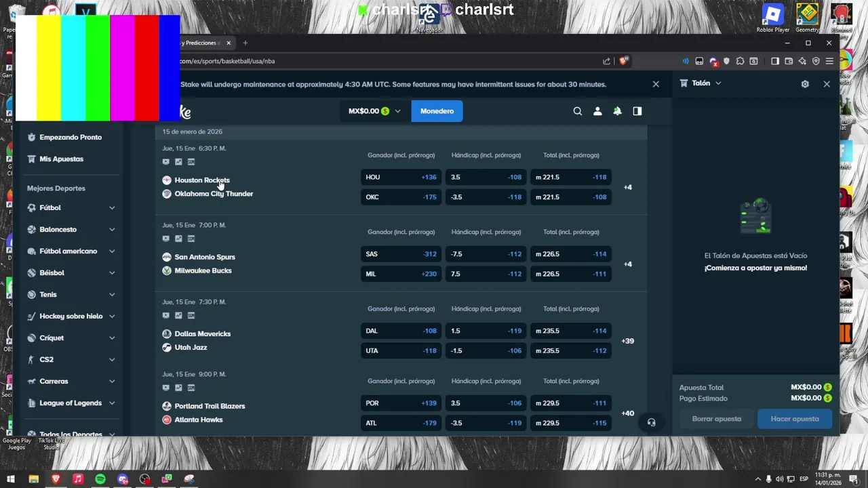Open the Stake search icon
Viewport: 868px width, 488px height.
click(578, 111)
